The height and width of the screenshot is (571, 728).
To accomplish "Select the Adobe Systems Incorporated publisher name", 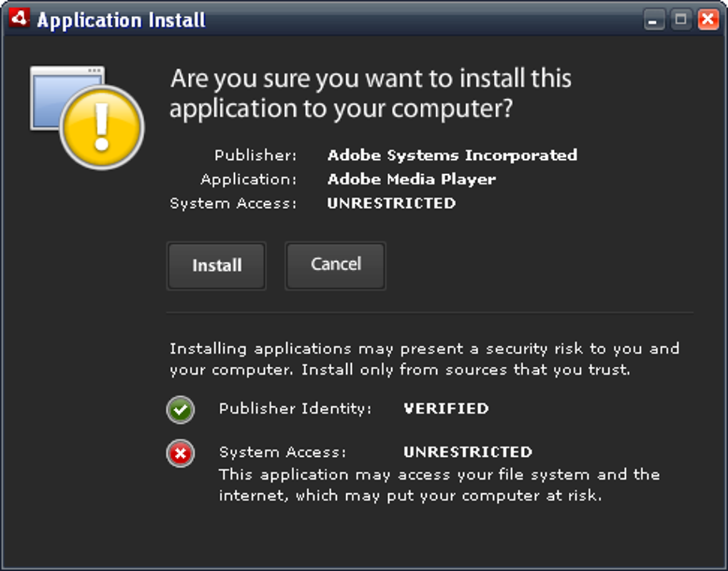I will 452,155.
